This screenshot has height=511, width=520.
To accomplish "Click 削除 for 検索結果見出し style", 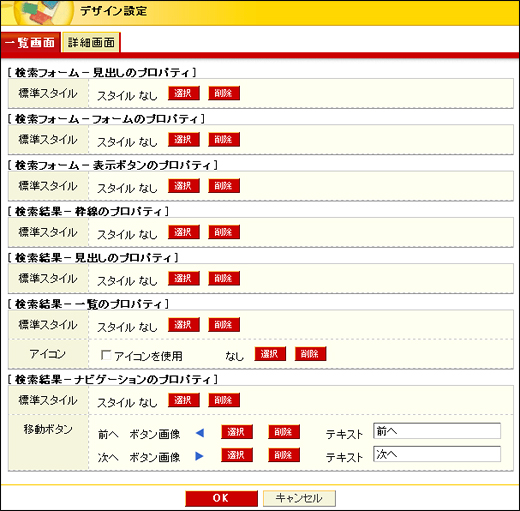I will (224, 278).
